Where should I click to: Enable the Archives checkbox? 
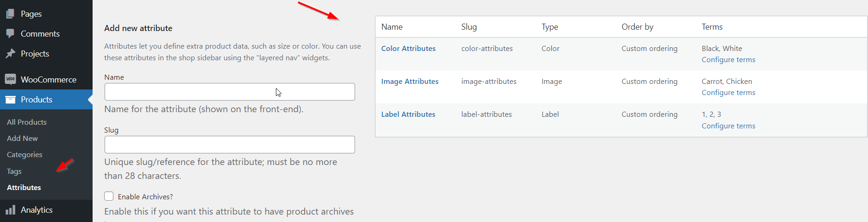click(109, 196)
